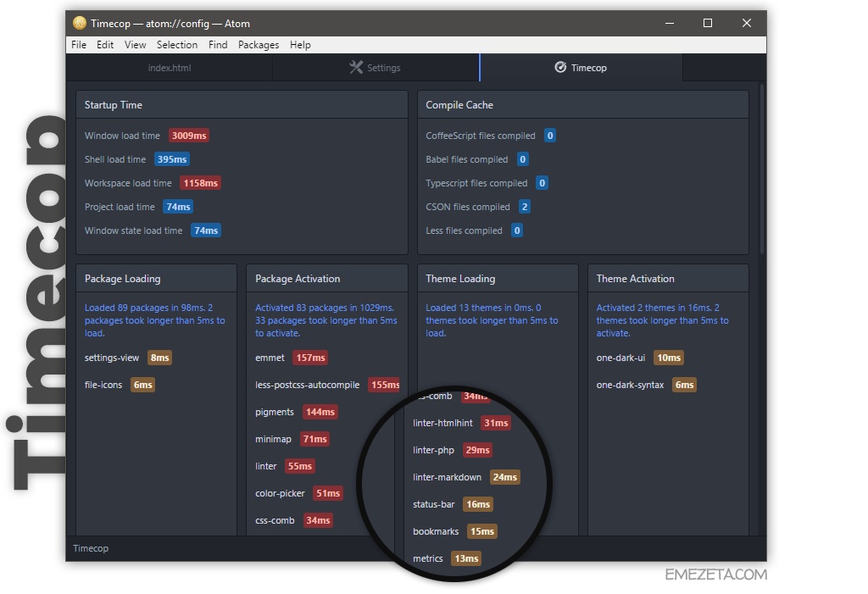
Task: Open the View menu
Action: [x=135, y=45]
